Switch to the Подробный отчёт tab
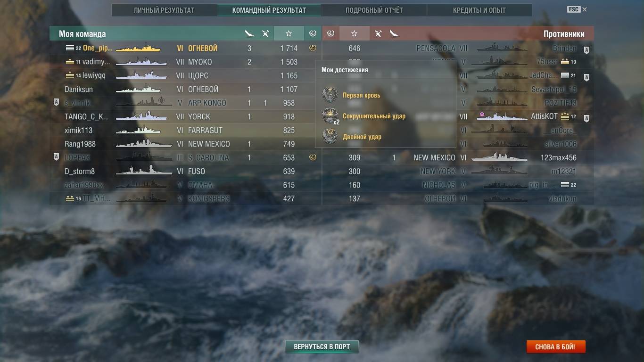The height and width of the screenshot is (362, 644). pos(374,10)
